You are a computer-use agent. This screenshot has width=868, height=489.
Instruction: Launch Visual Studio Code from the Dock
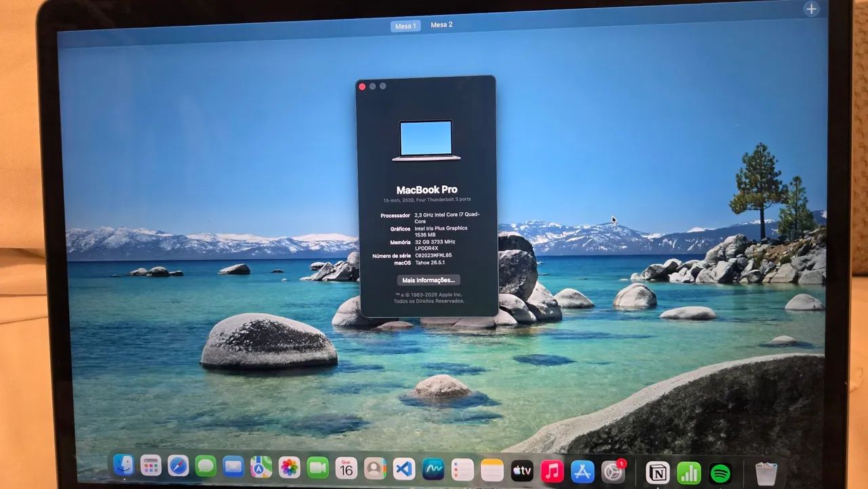(x=403, y=469)
